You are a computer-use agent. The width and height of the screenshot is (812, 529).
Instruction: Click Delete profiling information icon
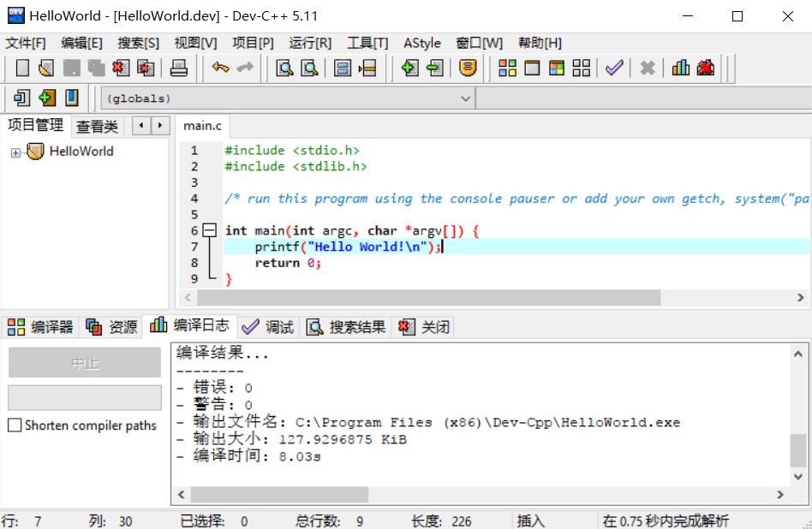[x=705, y=68]
